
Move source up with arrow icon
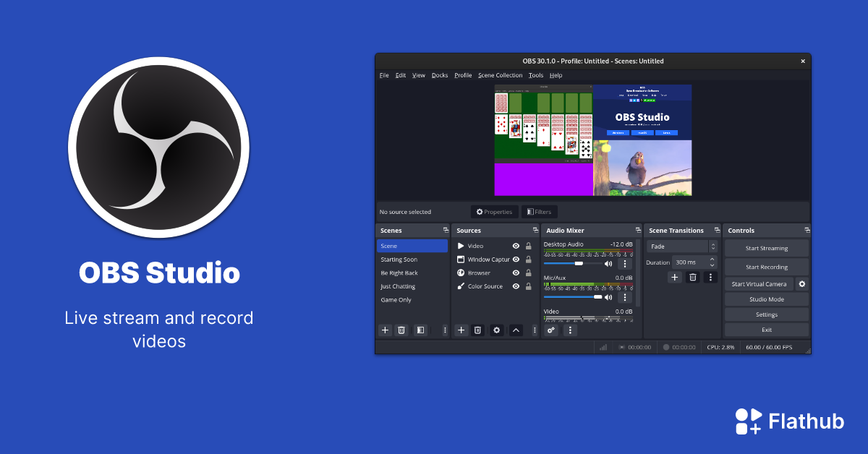point(516,330)
